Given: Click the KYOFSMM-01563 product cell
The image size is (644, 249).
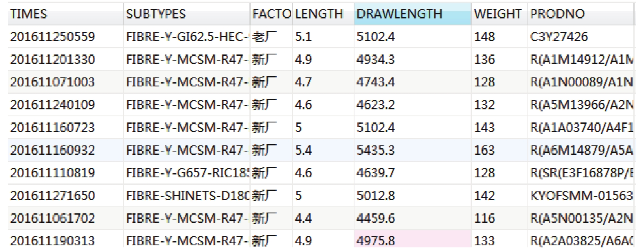Looking at the screenshot, I should pos(581,196).
